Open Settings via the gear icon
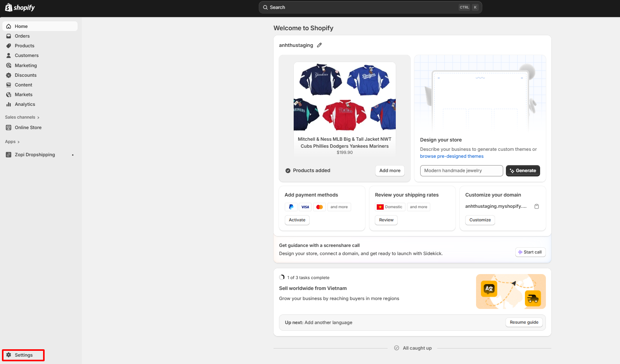This screenshot has height=364, width=620. tap(9, 355)
